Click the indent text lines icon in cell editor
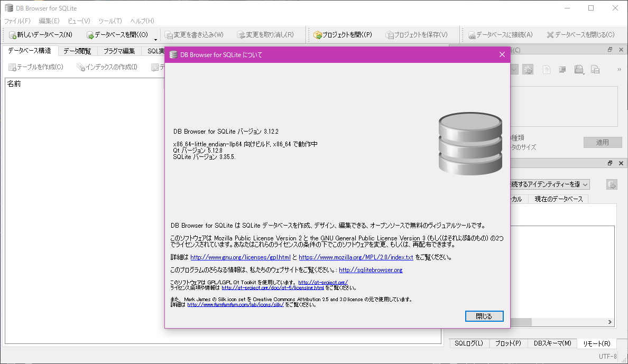 [x=562, y=70]
